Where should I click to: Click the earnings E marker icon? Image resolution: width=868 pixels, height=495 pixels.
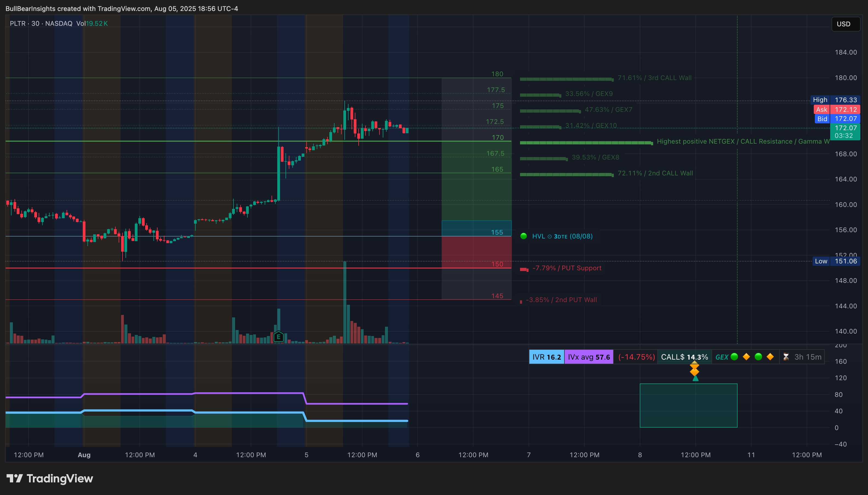[x=278, y=337]
